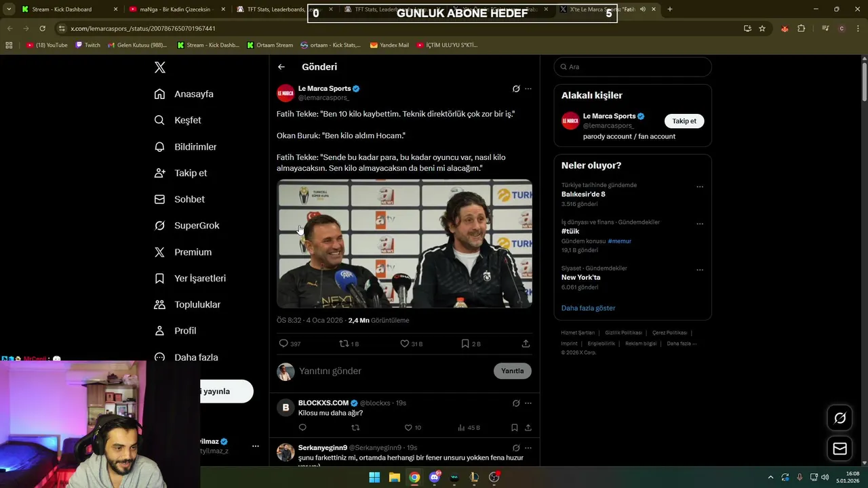This screenshot has height=488, width=868.
Task: Open SuperGrok from the sidebar
Action: point(186,226)
